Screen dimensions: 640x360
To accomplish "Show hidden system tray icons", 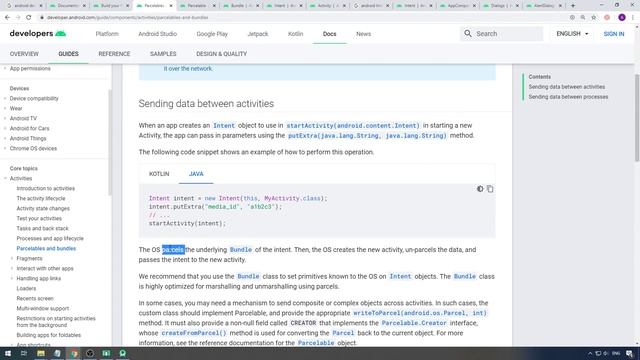I will (x=589, y=353).
